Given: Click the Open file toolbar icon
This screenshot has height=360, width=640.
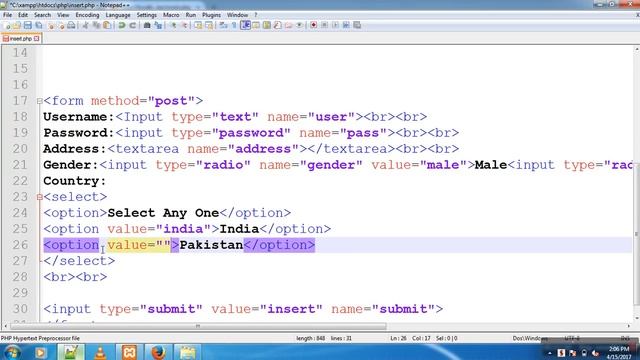Looking at the screenshot, I should [17, 25].
